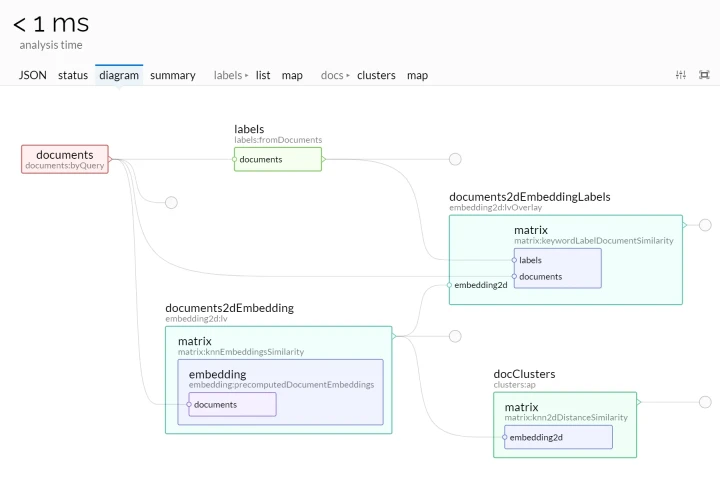Open the labels list tab
720x496 pixels.
[263, 75]
